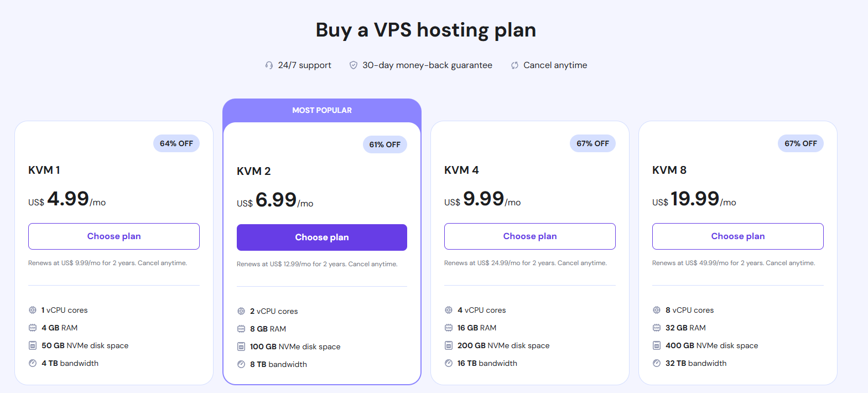Screen dimensions: 868x393
Task: Click the gauge icon beside 32 TB bandwidth
Action: (657, 363)
